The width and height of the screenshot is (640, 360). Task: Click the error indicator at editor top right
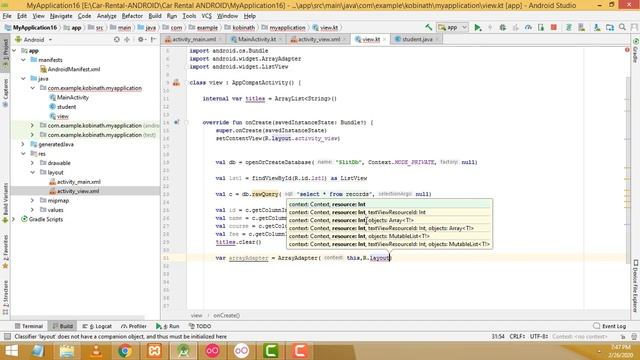click(627, 50)
